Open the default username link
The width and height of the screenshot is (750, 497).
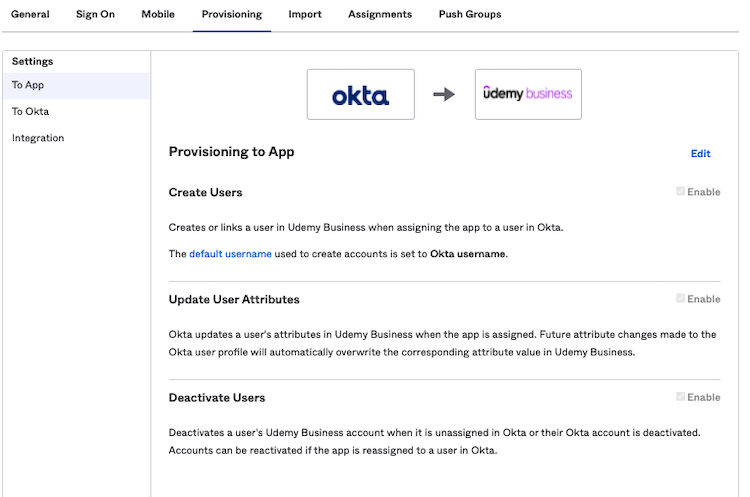230,254
